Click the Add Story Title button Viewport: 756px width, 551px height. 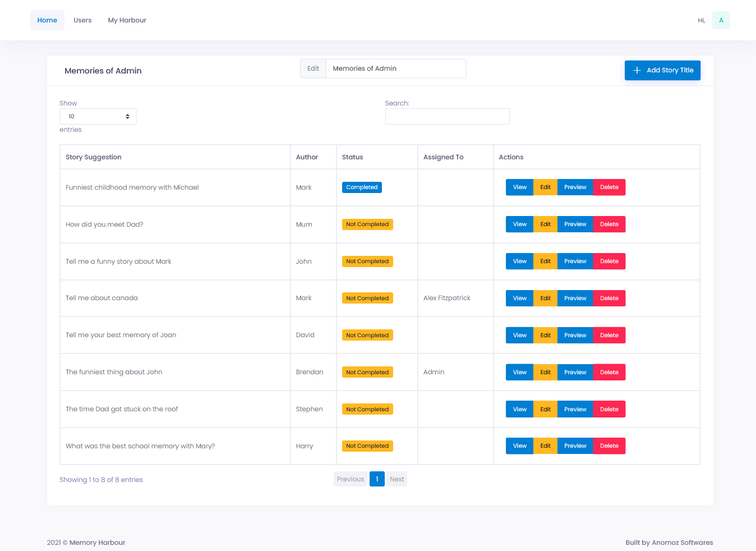[662, 70]
